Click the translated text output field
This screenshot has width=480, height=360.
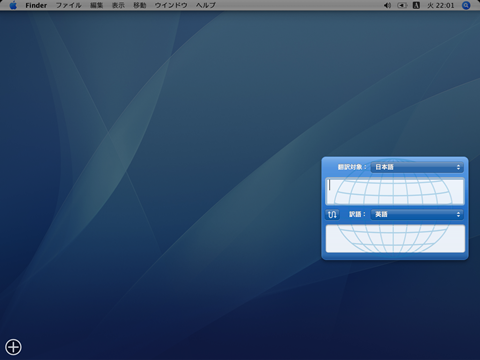(x=395, y=239)
